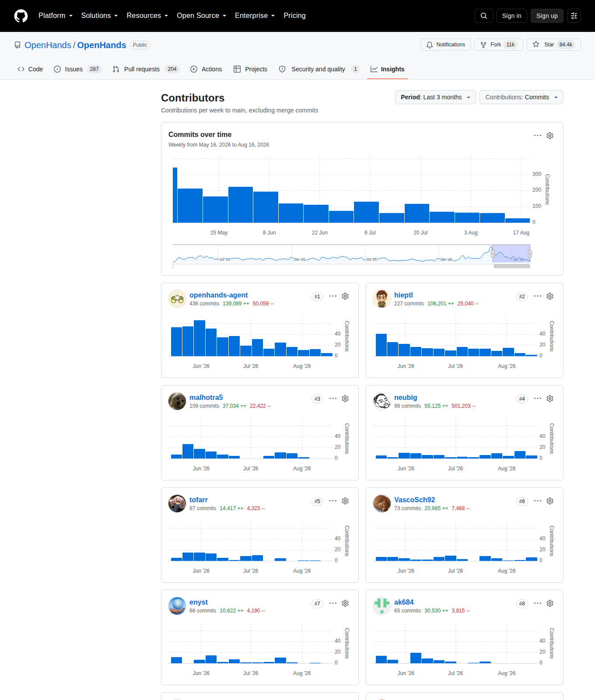This screenshot has width=595, height=700.
Task: Open appearance settings sliders icon in header
Action: [x=574, y=16]
